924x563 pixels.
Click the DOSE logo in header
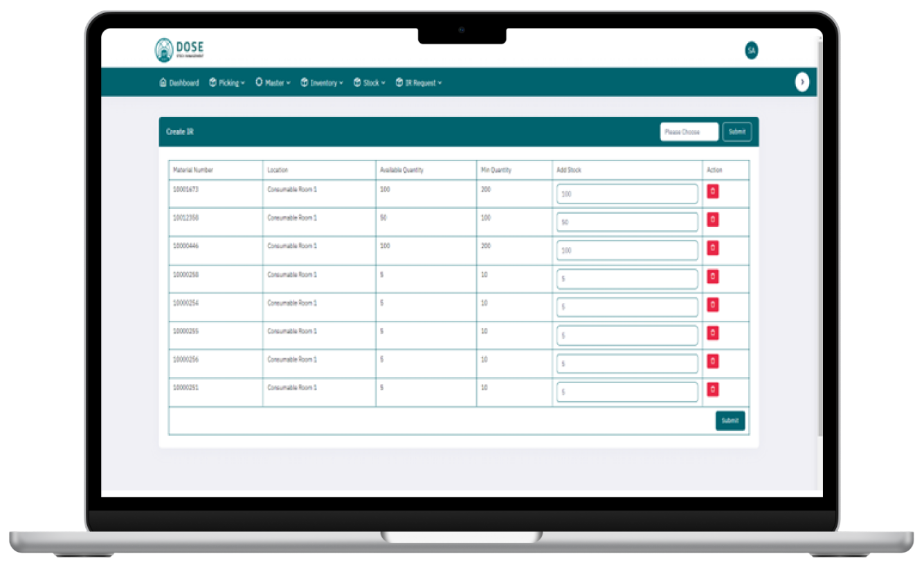[179, 50]
